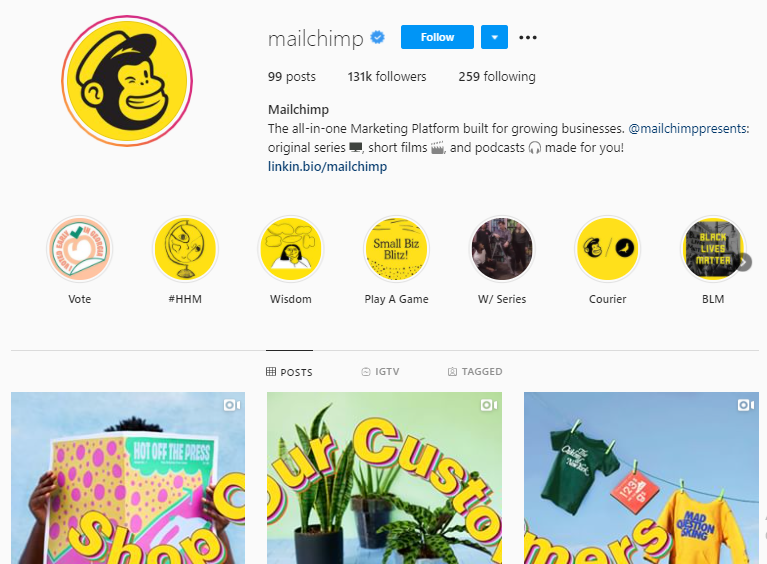Switch to the TAGGED tab

click(475, 372)
